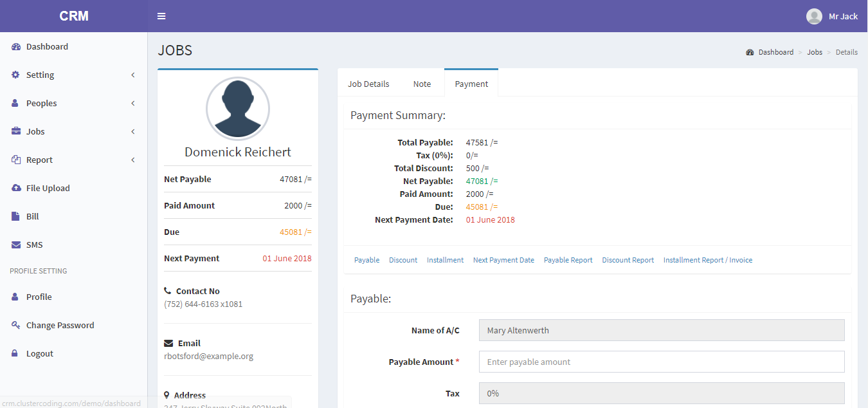Click the Logout lock icon
The width and height of the screenshot is (868, 408).
click(15, 354)
